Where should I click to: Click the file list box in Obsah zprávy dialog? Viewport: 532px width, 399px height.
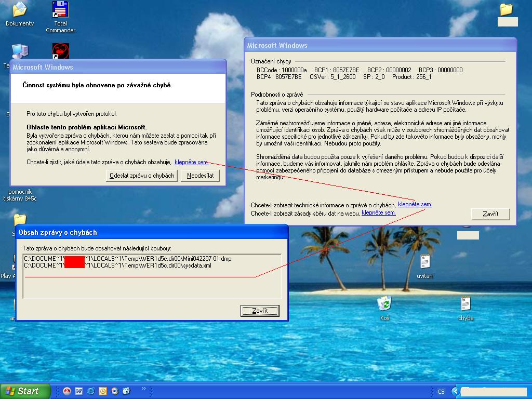[152, 276]
